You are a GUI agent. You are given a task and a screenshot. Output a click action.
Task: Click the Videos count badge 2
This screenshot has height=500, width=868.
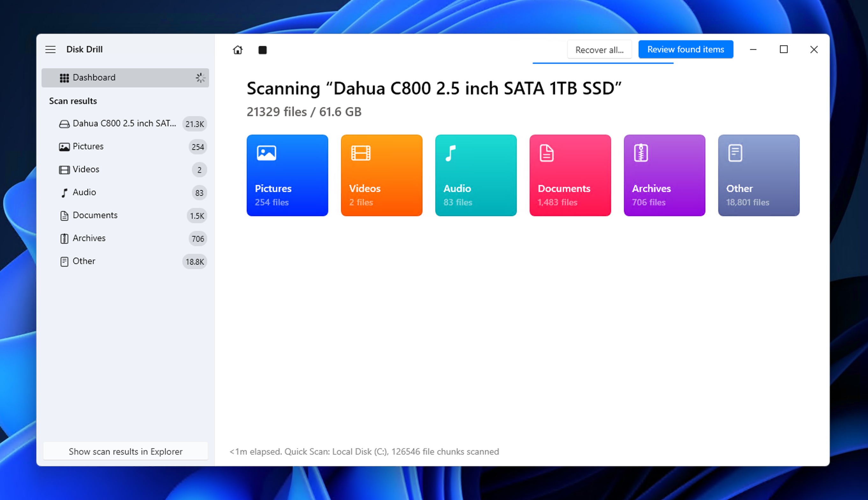point(199,170)
